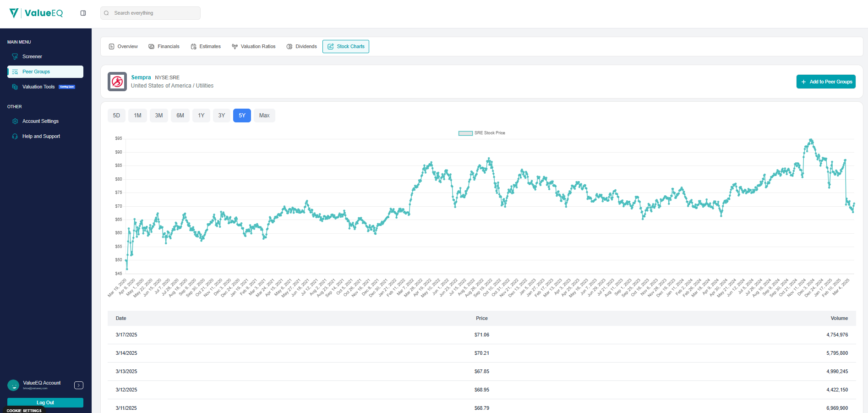This screenshot has width=868, height=413.
Task: Open Screener from main menu
Action: [x=45, y=56]
